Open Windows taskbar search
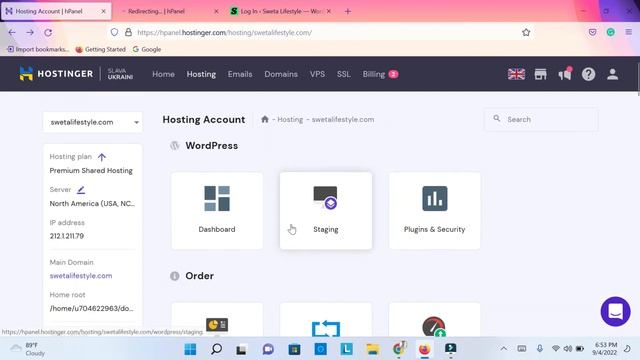640x360 pixels. point(216,349)
